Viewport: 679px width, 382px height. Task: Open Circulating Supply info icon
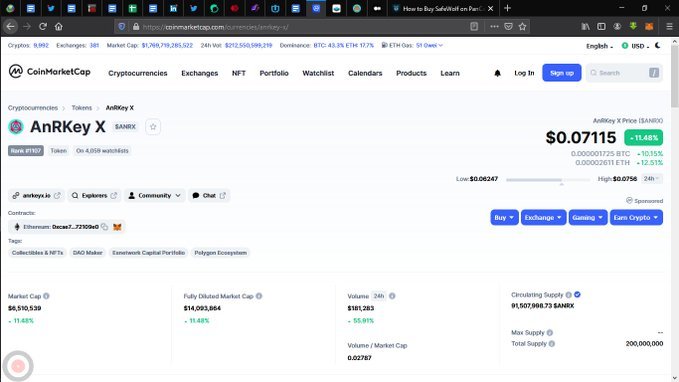click(x=568, y=295)
